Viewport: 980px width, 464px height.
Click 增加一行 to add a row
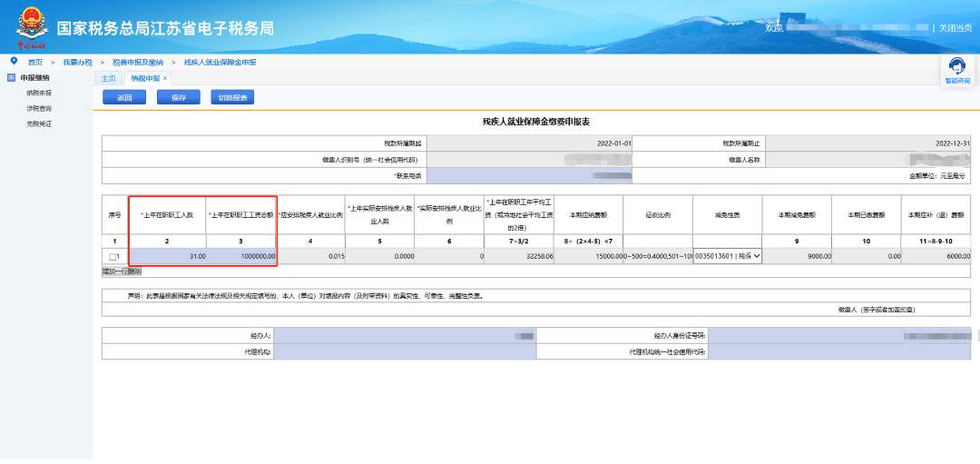114,271
